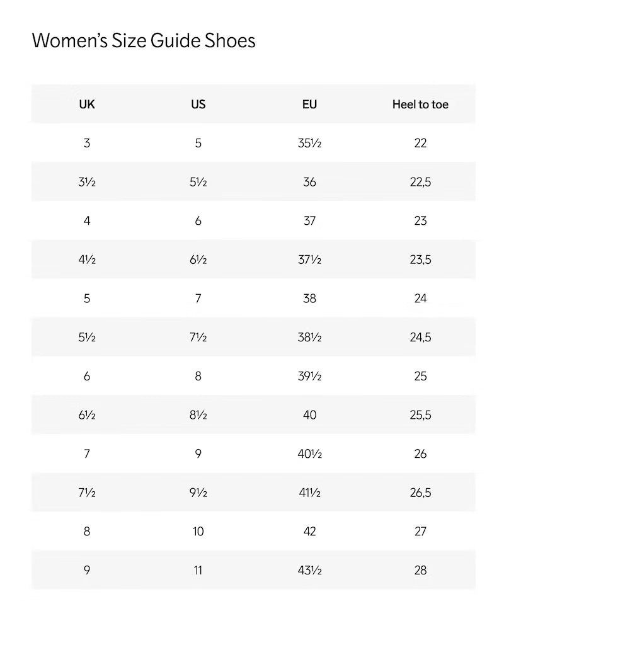The height and width of the screenshot is (672, 630).
Task: Click the UK size 4½ cell
Action: click(x=87, y=259)
